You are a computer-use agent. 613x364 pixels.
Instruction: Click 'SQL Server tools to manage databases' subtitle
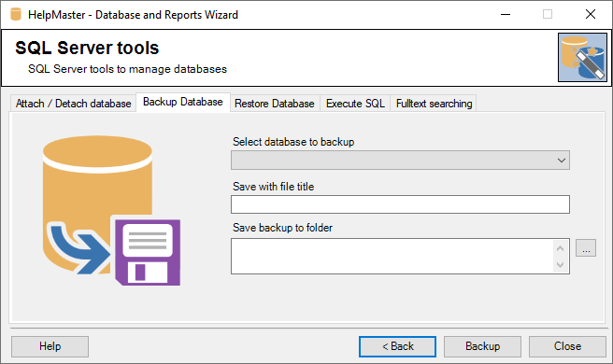tap(127, 69)
